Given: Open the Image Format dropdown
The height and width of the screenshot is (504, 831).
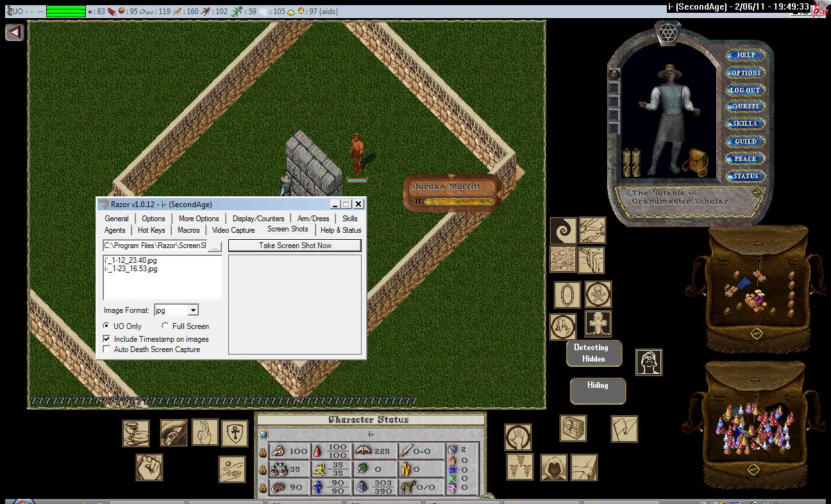Looking at the screenshot, I should click(193, 310).
